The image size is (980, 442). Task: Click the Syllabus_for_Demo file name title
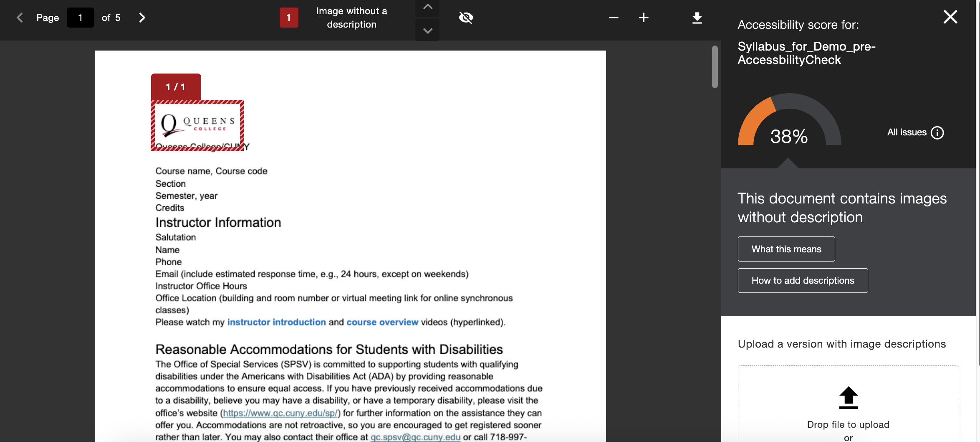pos(806,53)
